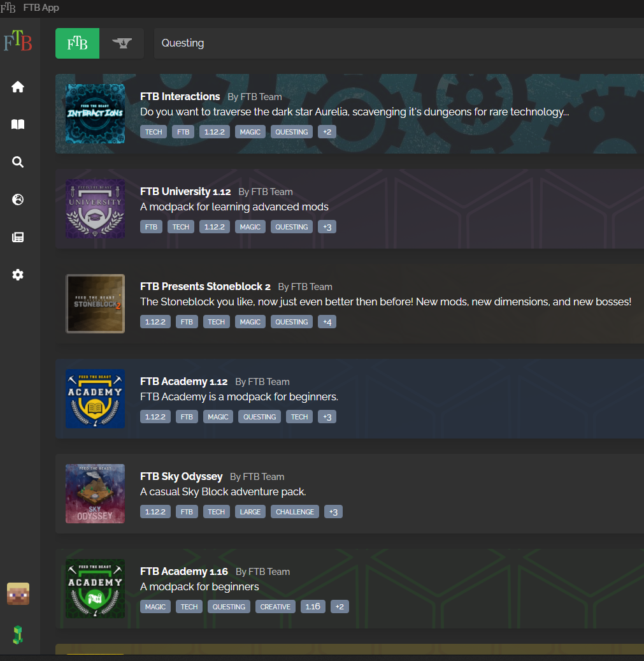Viewport: 644px width, 661px height.
Task: Open the FTB Presents Stoneblock 2 pack
Action: tap(205, 286)
